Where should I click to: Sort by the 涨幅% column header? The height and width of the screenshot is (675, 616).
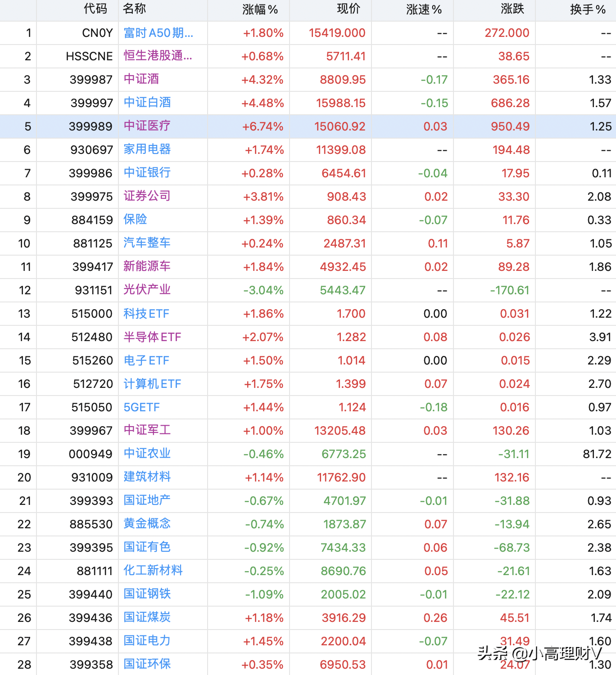[260, 9]
